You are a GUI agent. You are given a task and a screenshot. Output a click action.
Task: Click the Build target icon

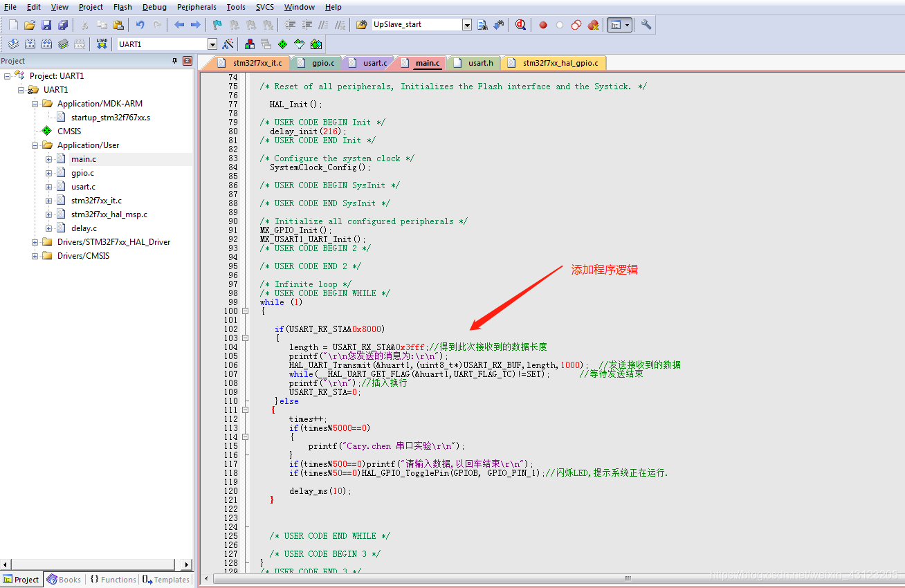pos(30,44)
